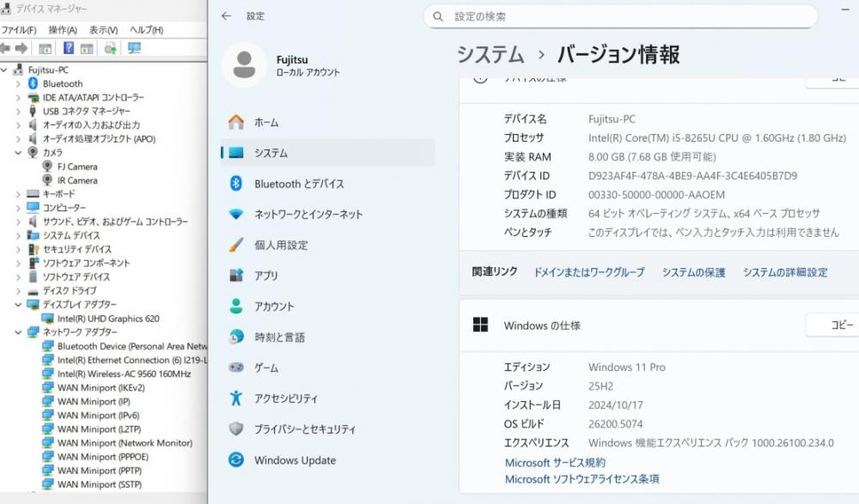Select the FJ Camera device icon
The width and height of the screenshot is (859, 504).
(x=47, y=166)
